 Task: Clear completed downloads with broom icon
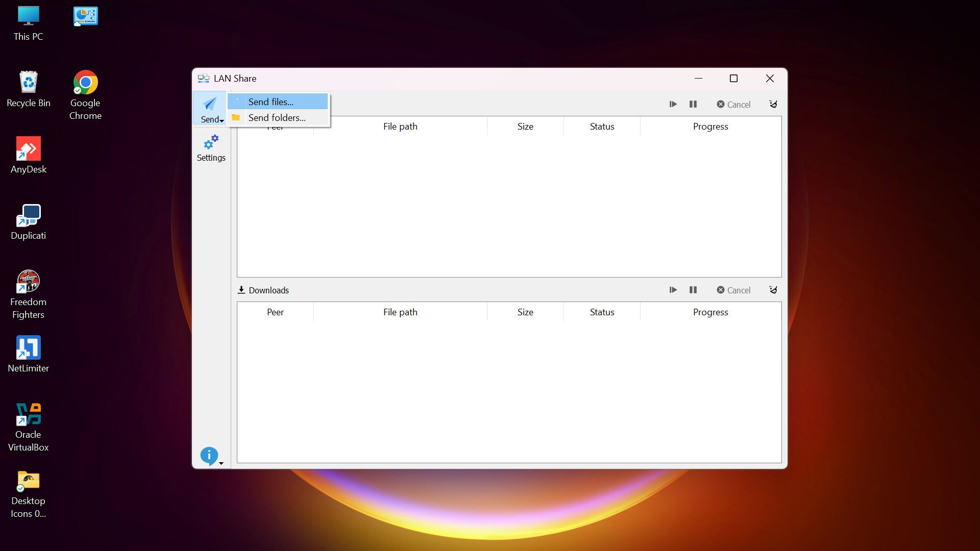click(773, 290)
